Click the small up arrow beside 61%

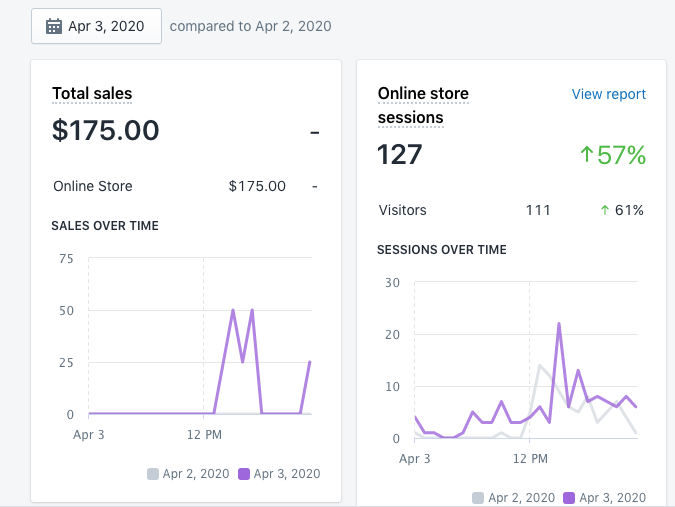tap(604, 210)
